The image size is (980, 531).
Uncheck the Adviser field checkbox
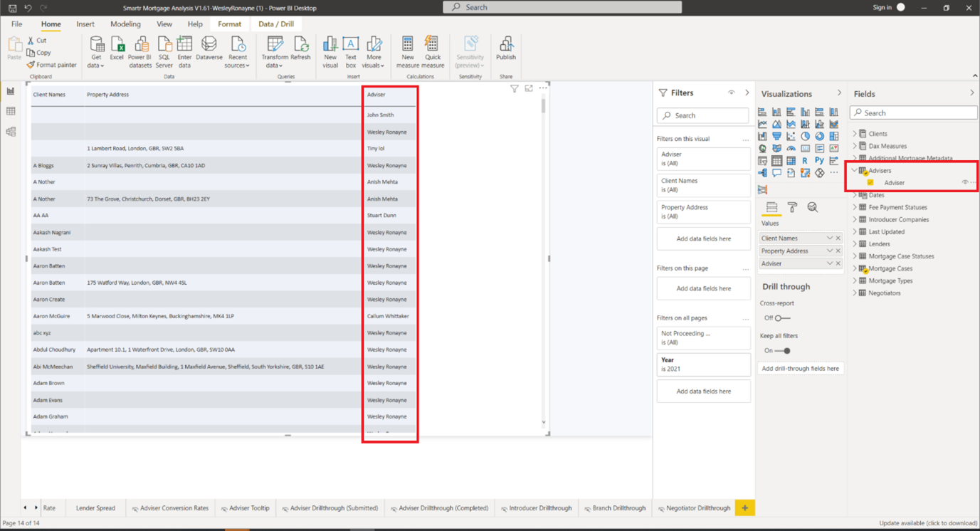point(870,183)
